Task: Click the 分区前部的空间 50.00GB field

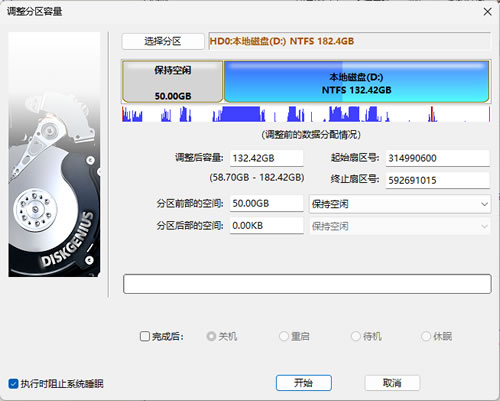Action: (267, 203)
